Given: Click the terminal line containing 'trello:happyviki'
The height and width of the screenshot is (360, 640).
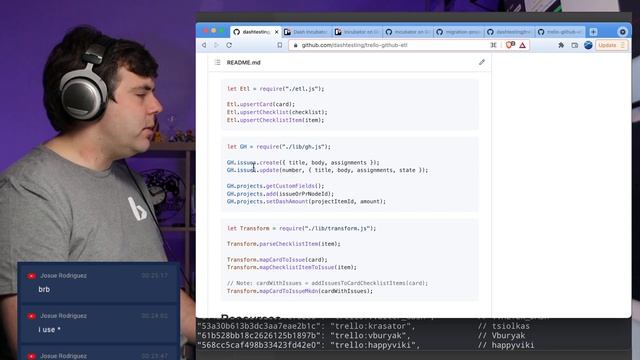Looking at the screenshot, I should click(365, 345).
